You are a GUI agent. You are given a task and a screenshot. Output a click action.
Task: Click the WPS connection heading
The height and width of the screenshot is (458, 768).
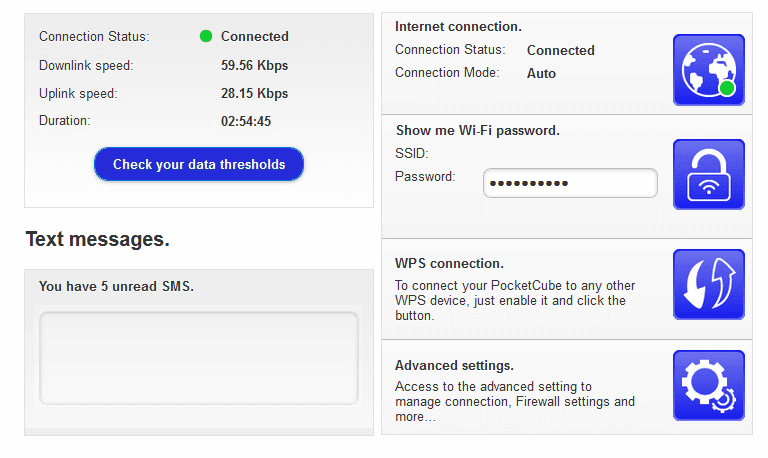coord(449,264)
